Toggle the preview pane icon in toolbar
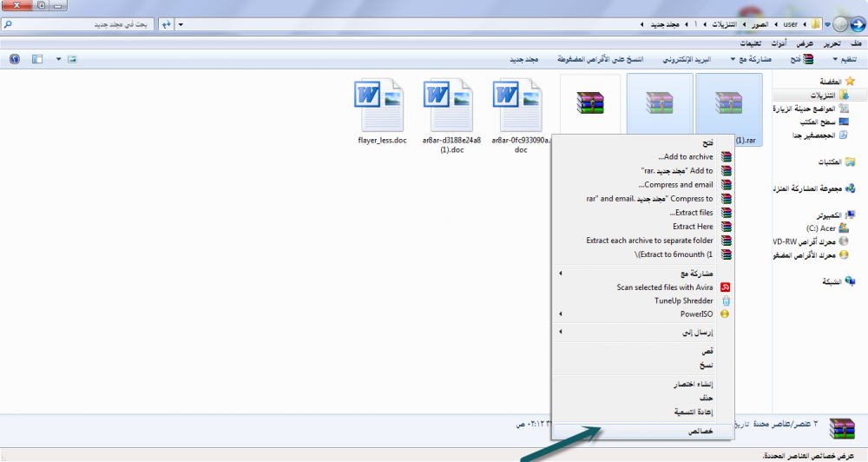The image size is (868, 462). coord(36,59)
